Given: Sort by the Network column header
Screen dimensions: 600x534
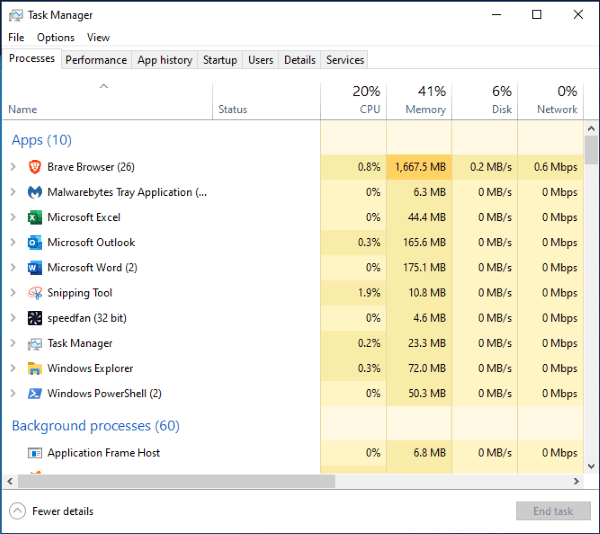Looking at the screenshot, I should click(x=551, y=100).
